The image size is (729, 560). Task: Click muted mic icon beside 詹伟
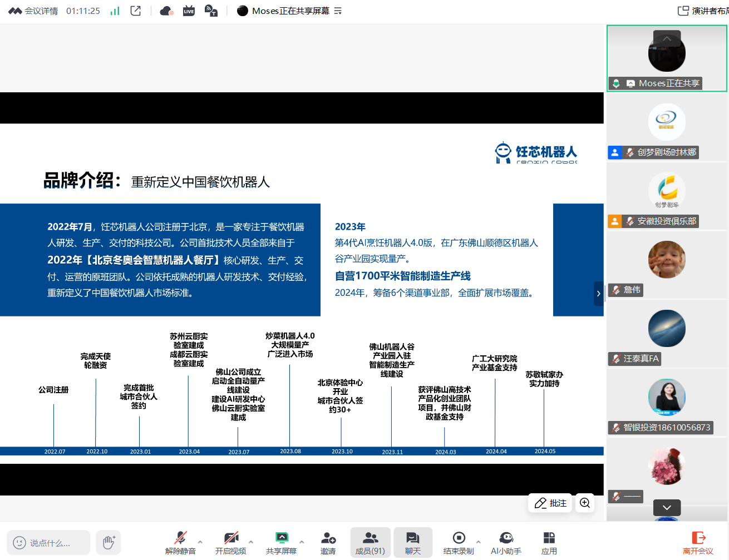pyautogui.click(x=615, y=290)
